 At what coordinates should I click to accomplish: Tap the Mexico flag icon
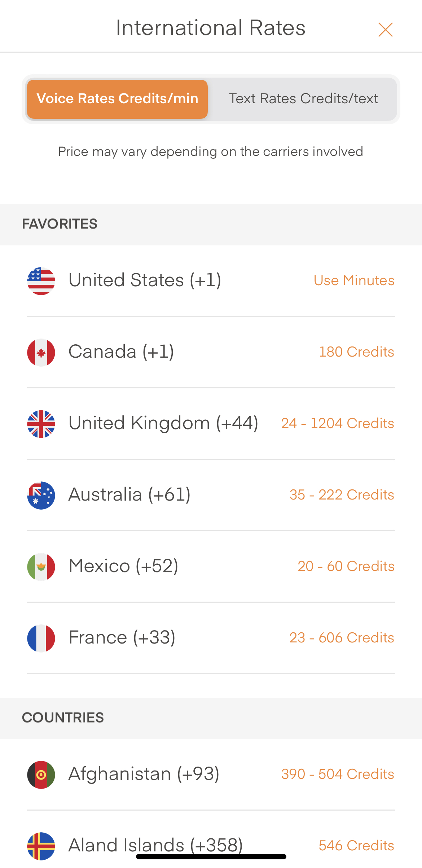pos(41,567)
